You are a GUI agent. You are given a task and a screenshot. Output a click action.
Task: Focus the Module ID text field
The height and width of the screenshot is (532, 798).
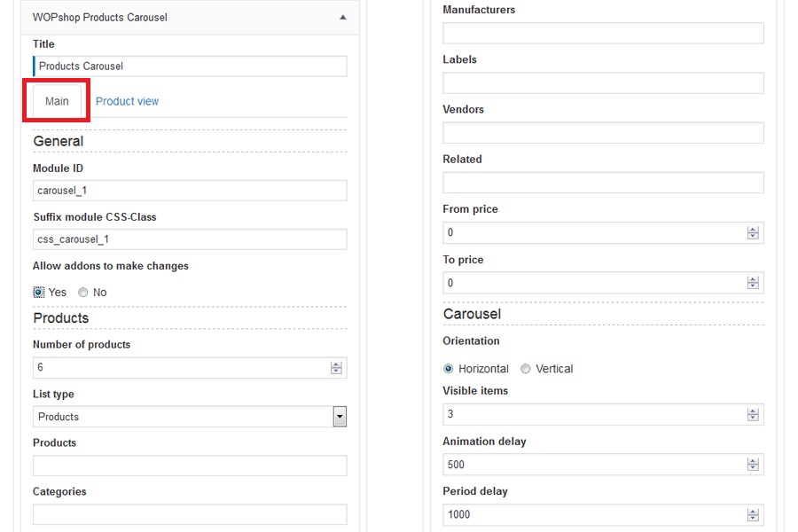(x=190, y=191)
